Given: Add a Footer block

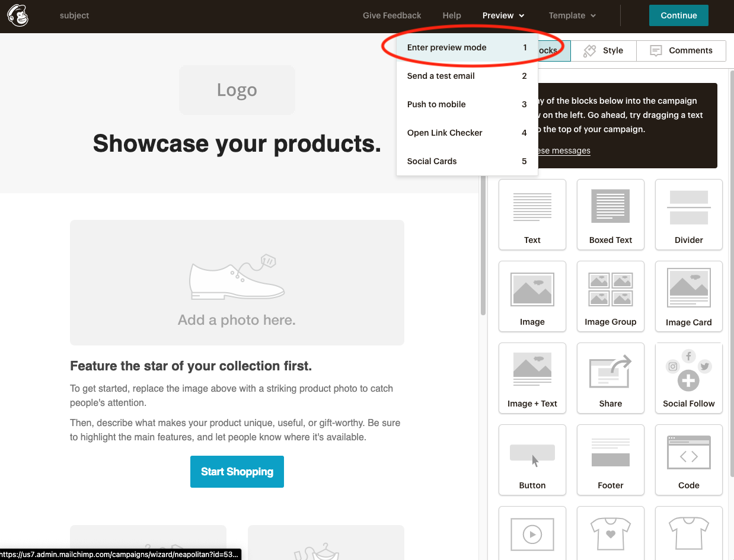Looking at the screenshot, I should pos(611,460).
